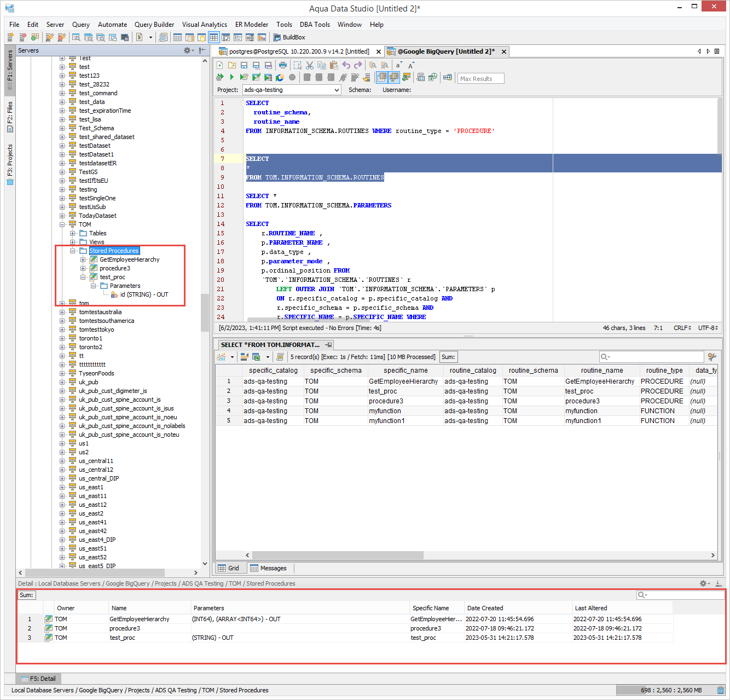
Task: Click the green Execute query play icon
Action: (232, 78)
